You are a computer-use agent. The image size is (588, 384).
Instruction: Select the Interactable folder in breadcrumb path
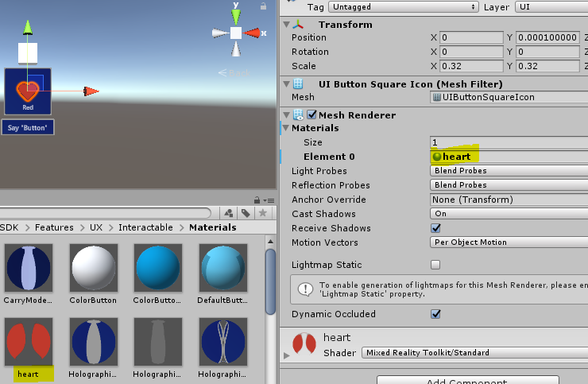(x=145, y=227)
